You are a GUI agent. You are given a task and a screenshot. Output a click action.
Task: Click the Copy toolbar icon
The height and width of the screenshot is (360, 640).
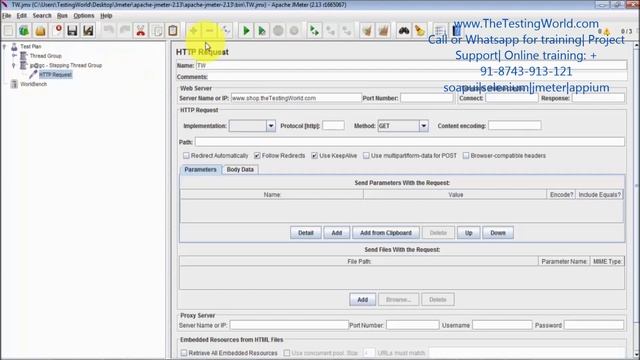point(157,31)
